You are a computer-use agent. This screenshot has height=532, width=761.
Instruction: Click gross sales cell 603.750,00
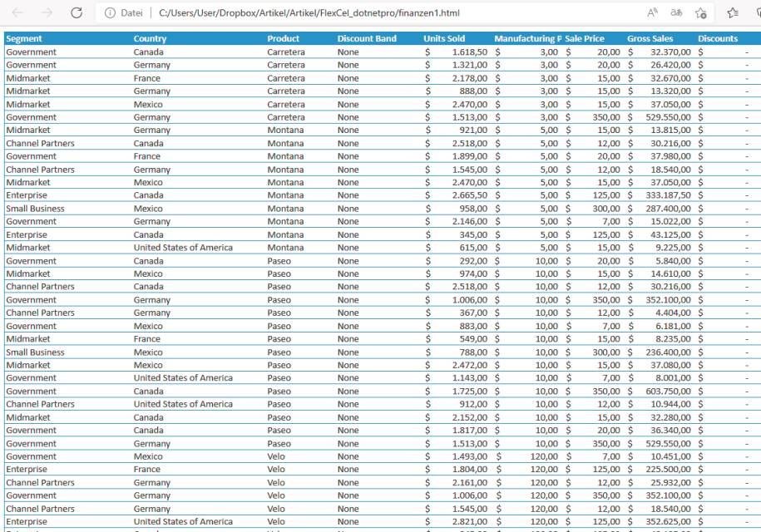coord(668,392)
